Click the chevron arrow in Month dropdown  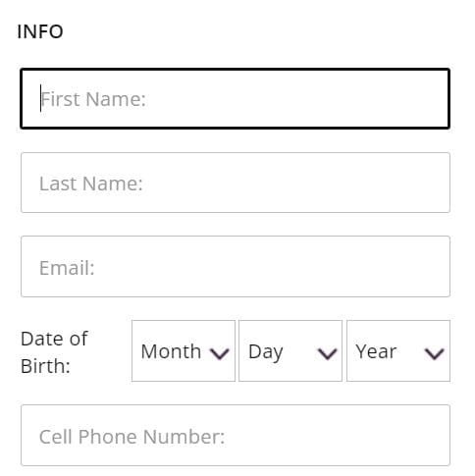pos(220,353)
